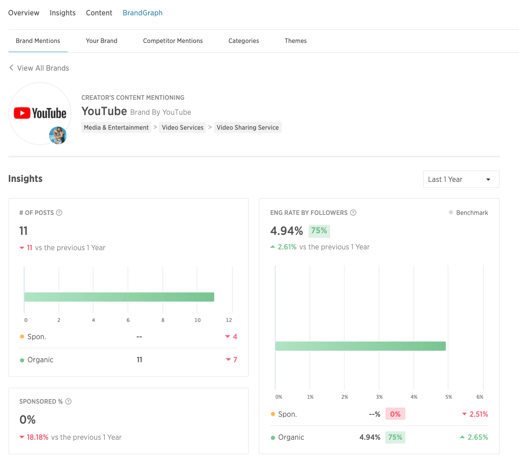The image size is (519, 462).
Task: Click the help icon next to # OF POSTS
Action: coord(59,213)
